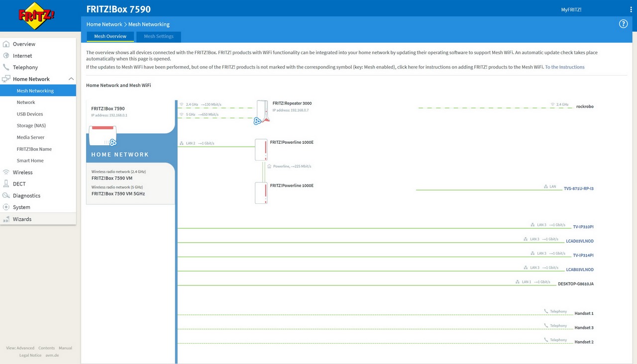Click the Contents footer link
637x364 pixels.
pyautogui.click(x=47, y=348)
